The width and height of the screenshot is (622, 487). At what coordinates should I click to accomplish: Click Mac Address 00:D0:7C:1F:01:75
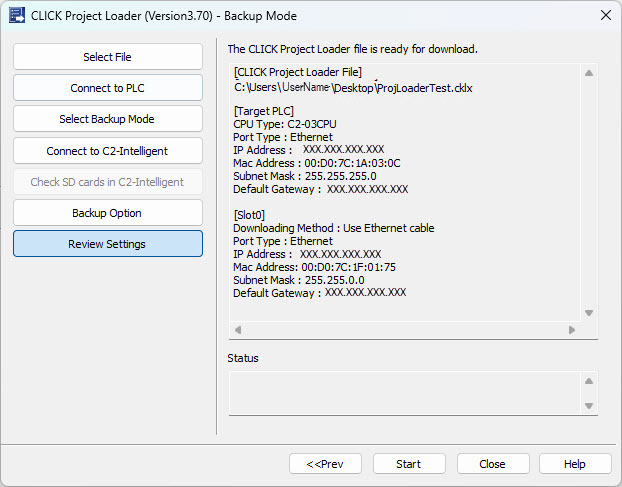click(x=315, y=267)
